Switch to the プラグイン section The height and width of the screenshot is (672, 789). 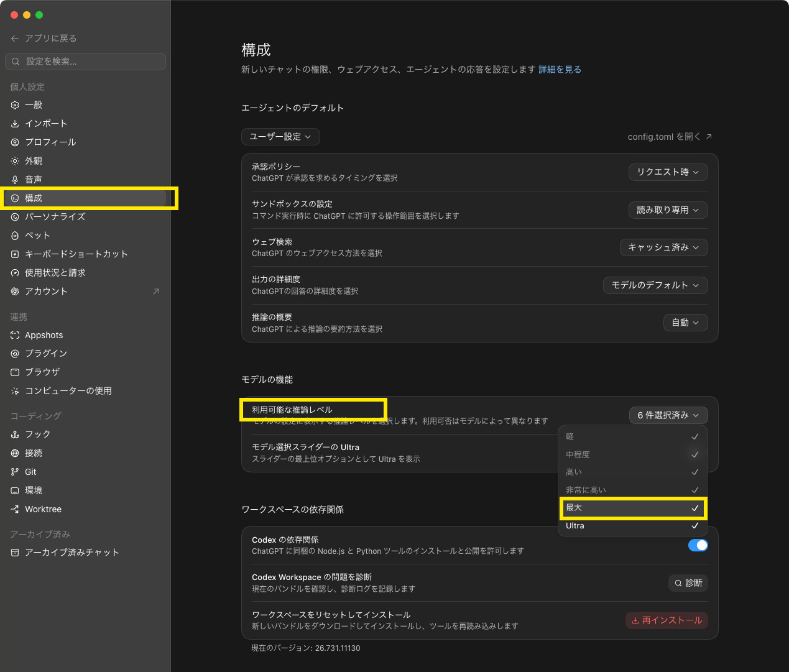[x=85, y=354]
